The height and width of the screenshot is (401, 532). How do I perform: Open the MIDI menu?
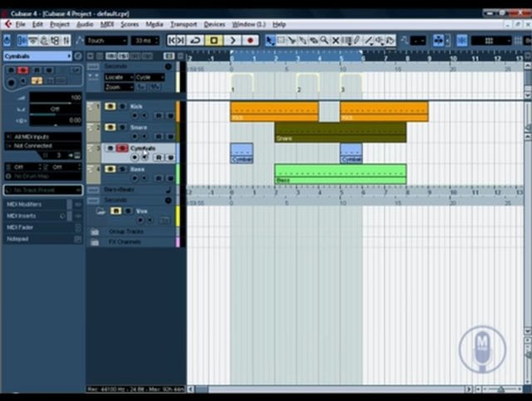tap(107, 24)
